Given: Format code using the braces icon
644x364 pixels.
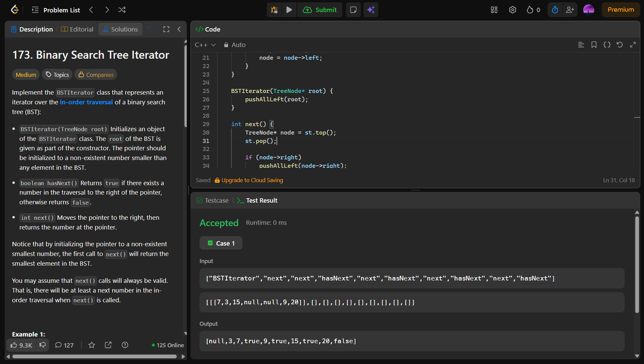Looking at the screenshot, I should pyautogui.click(x=607, y=45).
